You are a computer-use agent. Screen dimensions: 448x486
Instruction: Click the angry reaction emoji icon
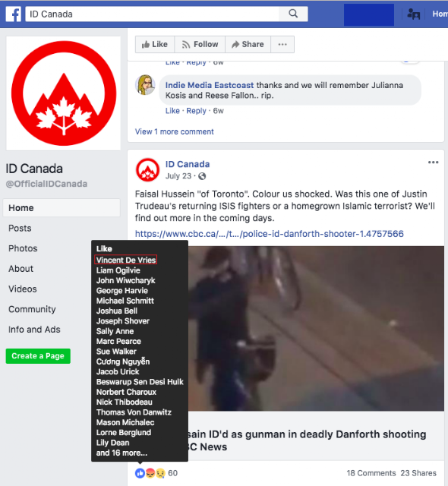click(x=150, y=473)
